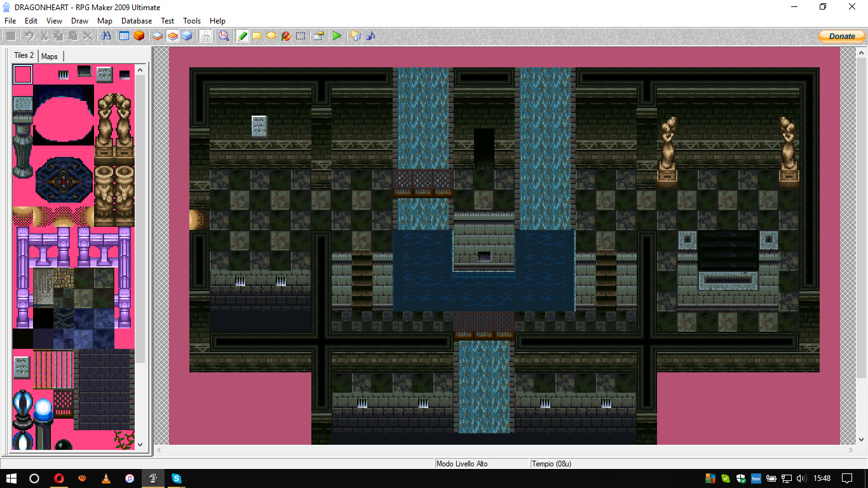Switch to the Maps tab

pyautogui.click(x=50, y=57)
